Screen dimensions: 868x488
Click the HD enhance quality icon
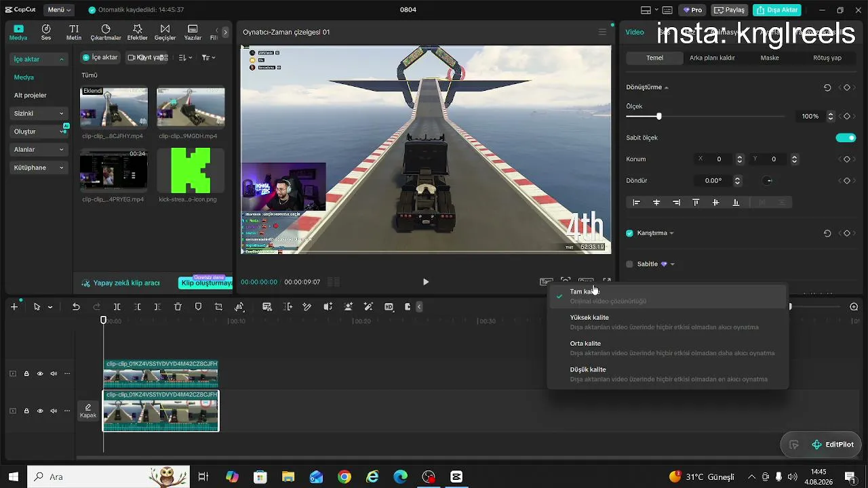pos(389,307)
